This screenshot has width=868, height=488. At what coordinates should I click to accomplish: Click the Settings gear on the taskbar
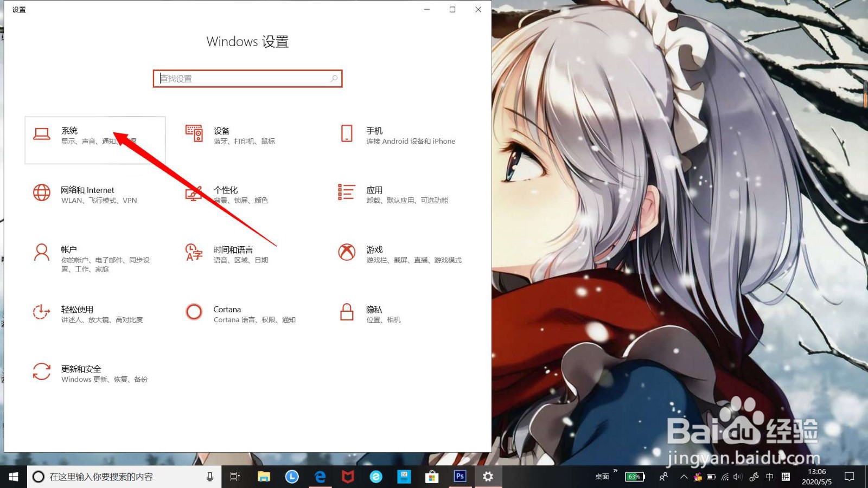[x=488, y=477]
